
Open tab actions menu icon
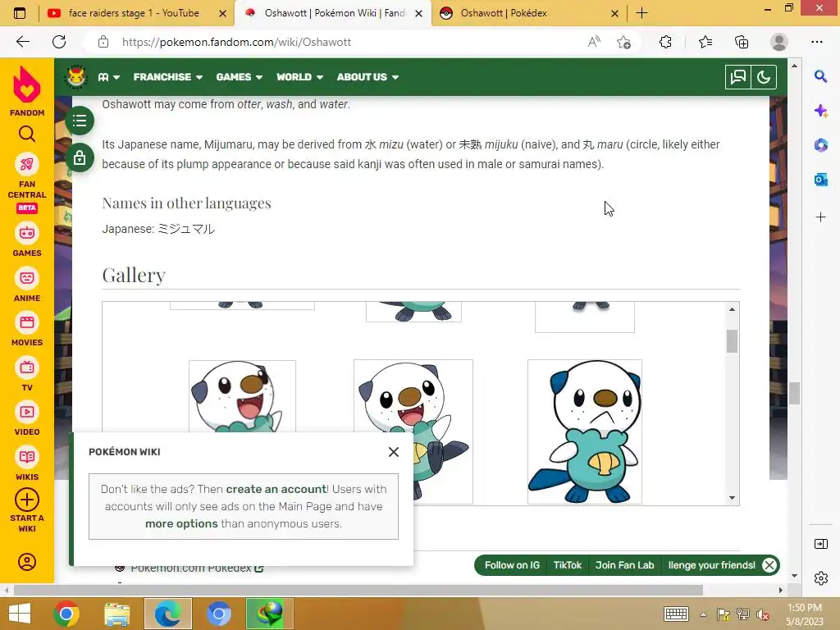click(x=20, y=13)
